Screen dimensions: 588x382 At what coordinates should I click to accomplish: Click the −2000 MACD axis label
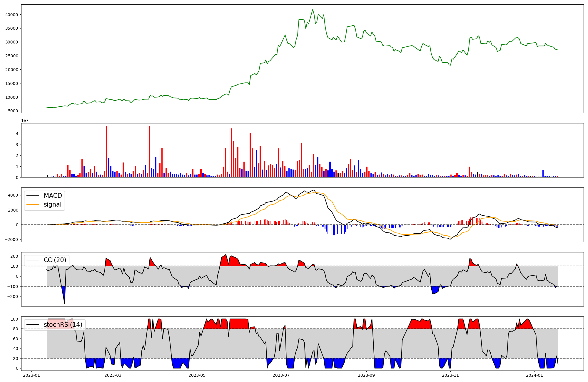click(11, 239)
